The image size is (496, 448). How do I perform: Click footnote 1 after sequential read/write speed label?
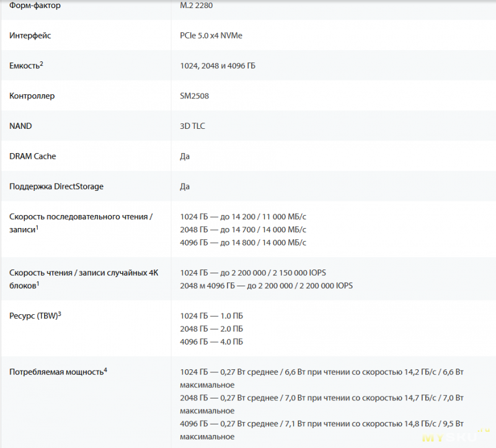tap(38, 227)
